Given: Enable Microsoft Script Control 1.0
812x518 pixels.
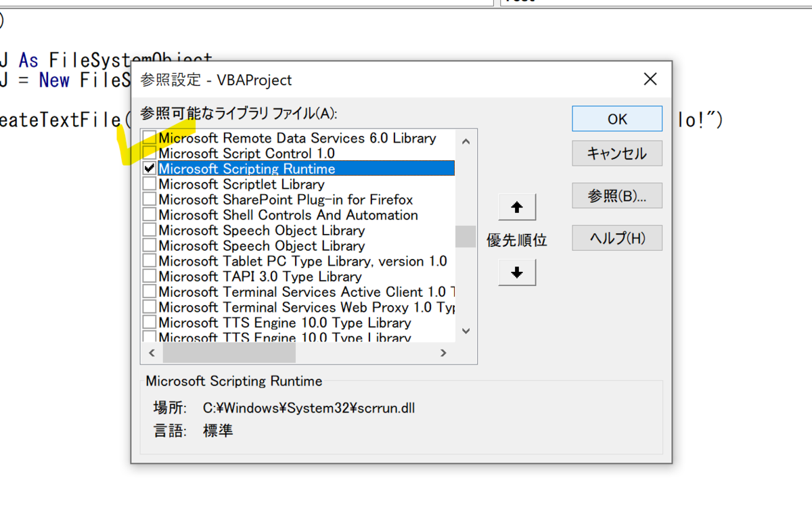Looking at the screenshot, I should click(149, 153).
